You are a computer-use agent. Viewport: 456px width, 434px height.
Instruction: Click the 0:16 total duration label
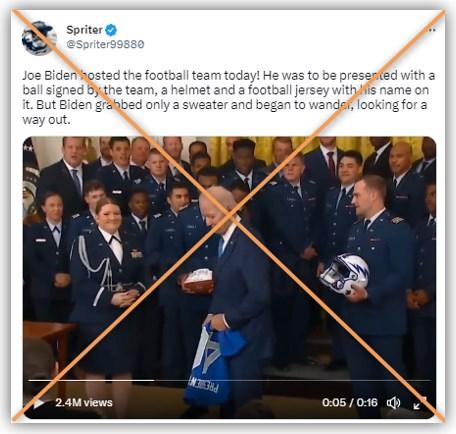(367, 403)
